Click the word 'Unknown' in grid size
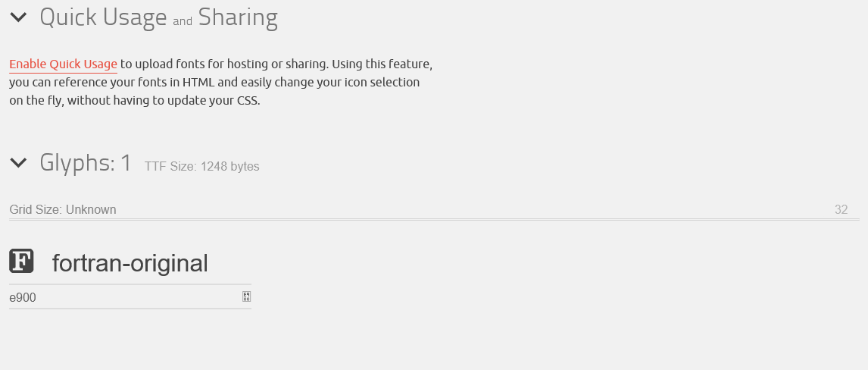The width and height of the screenshot is (868, 370). click(91, 209)
